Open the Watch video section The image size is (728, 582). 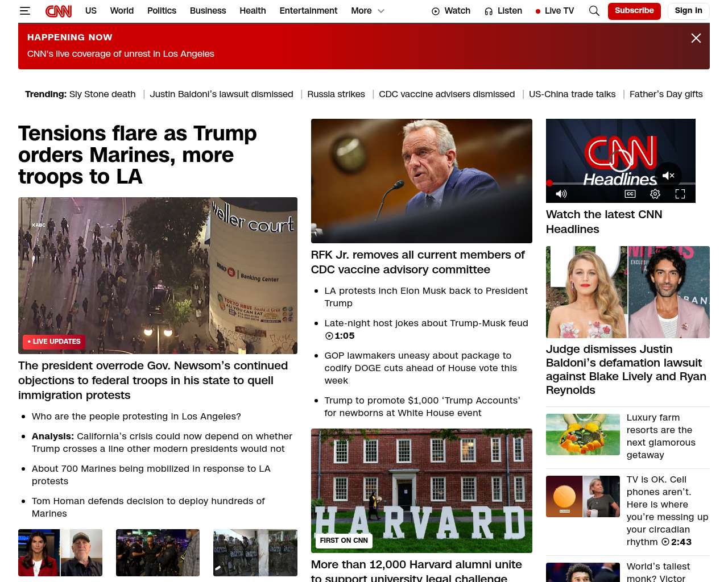click(x=451, y=11)
